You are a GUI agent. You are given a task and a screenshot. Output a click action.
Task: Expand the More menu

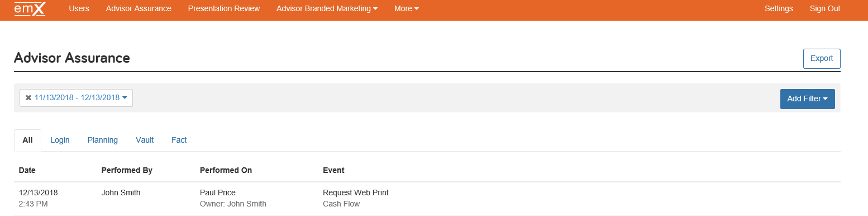[406, 8]
